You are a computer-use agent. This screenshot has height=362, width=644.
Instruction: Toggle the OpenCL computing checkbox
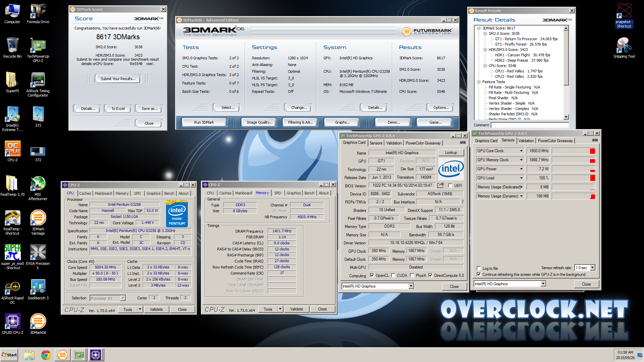[x=372, y=276]
